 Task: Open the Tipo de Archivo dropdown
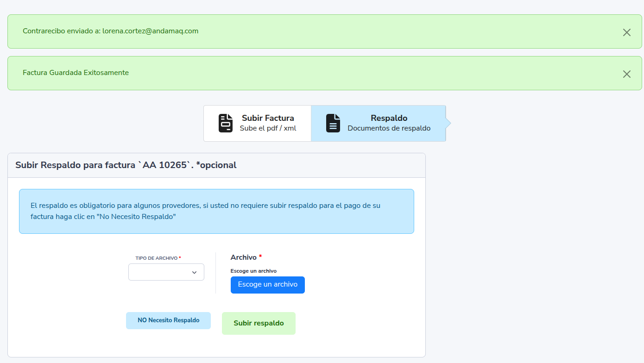[x=166, y=272]
